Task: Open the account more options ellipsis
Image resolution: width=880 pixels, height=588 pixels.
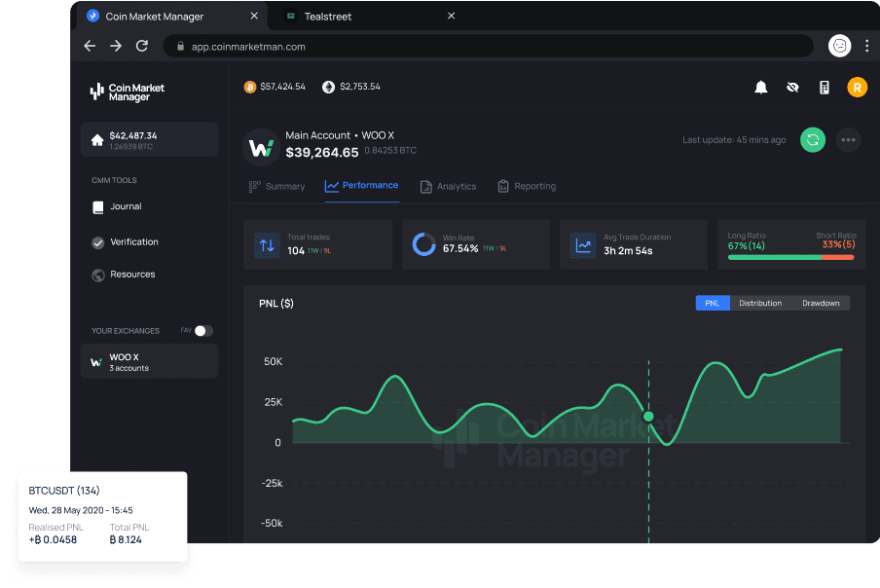Action: [x=848, y=140]
